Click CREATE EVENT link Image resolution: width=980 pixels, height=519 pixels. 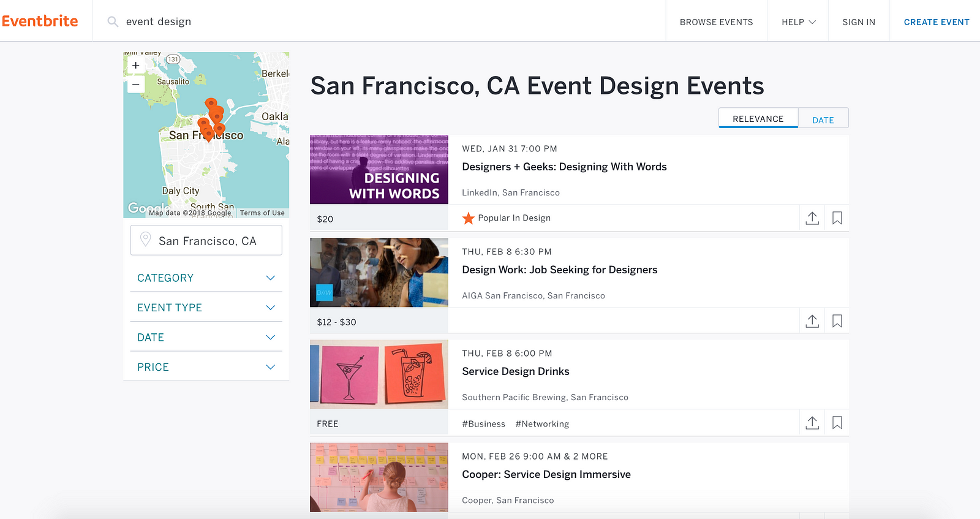click(937, 21)
